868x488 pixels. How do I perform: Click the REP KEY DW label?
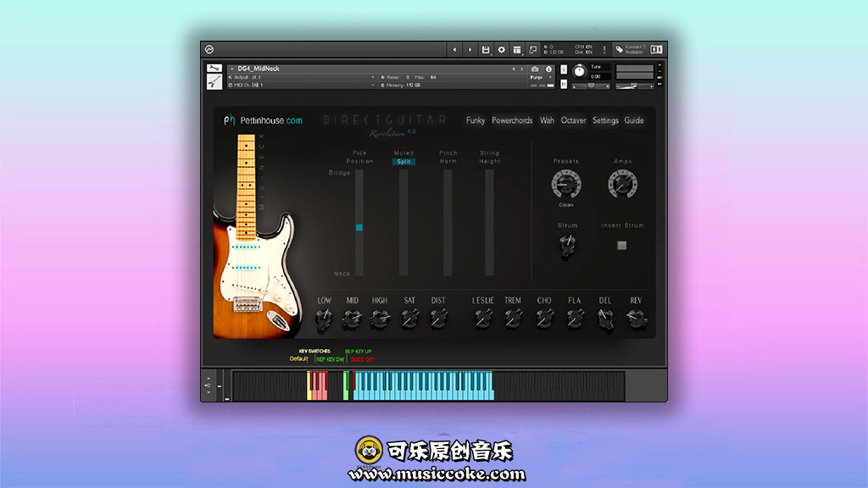330,359
